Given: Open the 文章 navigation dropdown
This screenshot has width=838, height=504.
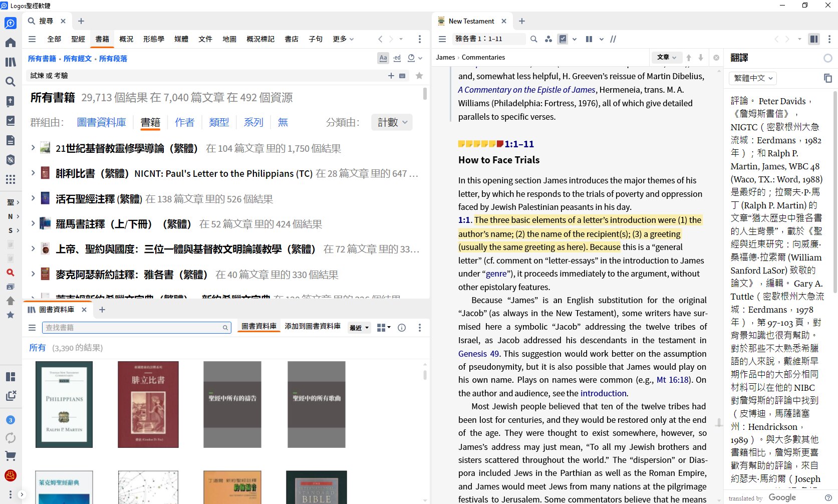Looking at the screenshot, I should tap(666, 58).
